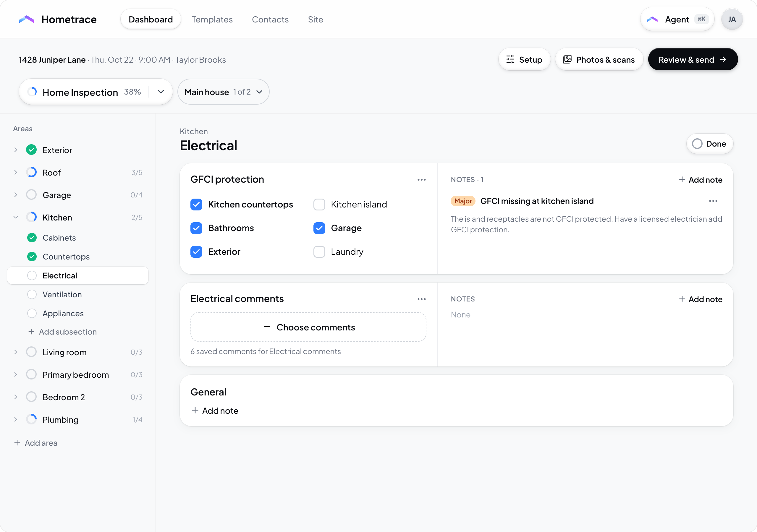
Task: Check the Laundry checkbox
Action: [x=319, y=252]
